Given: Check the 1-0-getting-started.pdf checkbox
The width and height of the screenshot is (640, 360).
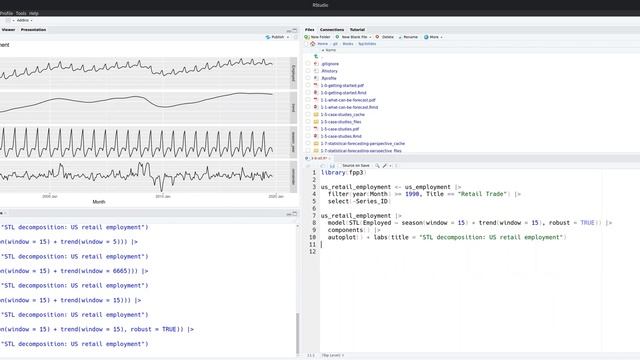Looking at the screenshot, I should [308, 85].
